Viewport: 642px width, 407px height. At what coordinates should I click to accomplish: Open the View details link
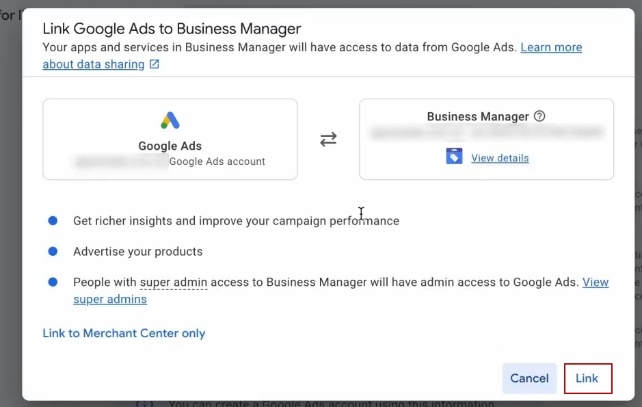pos(500,158)
